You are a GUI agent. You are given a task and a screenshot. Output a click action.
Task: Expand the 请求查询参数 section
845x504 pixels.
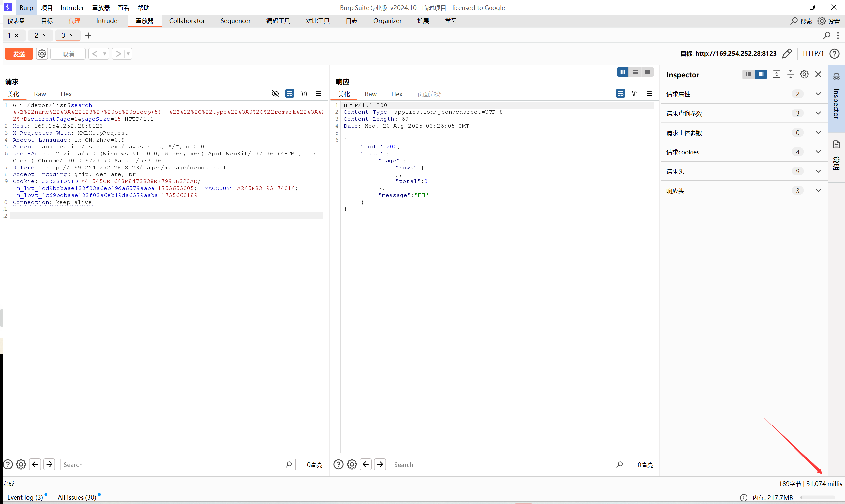click(x=818, y=113)
